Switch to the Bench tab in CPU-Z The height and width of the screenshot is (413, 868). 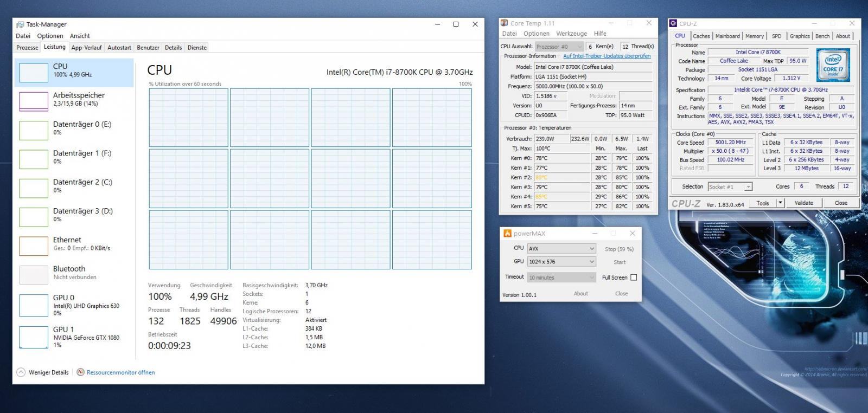822,36
